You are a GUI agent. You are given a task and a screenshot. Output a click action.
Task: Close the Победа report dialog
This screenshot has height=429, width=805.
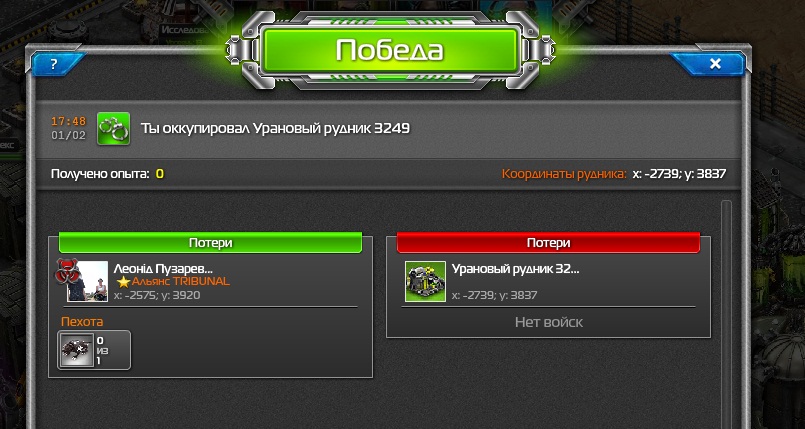pos(714,64)
